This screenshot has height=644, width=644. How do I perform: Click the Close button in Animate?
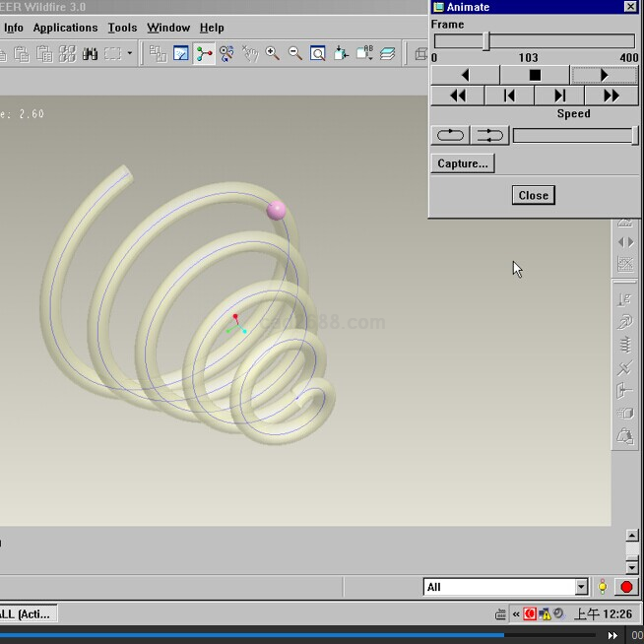pyautogui.click(x=533, y=195)
